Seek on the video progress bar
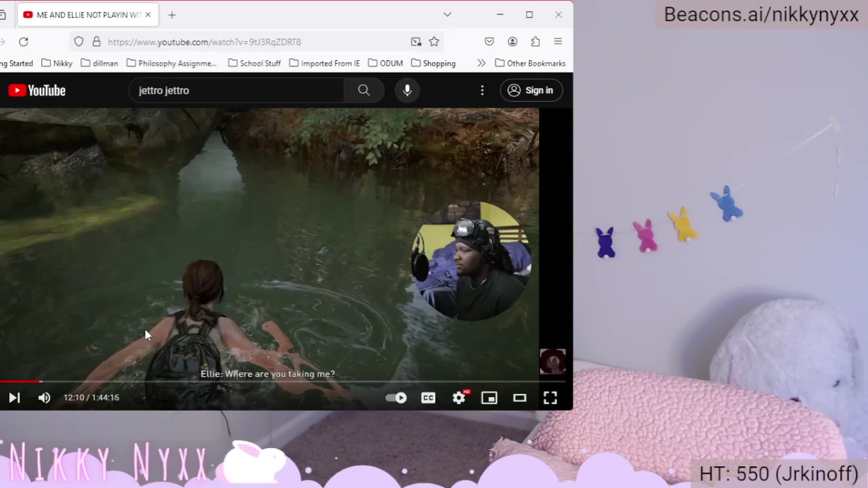The height and width of the screenshot is (488, 868). click(x=283, y=381)
